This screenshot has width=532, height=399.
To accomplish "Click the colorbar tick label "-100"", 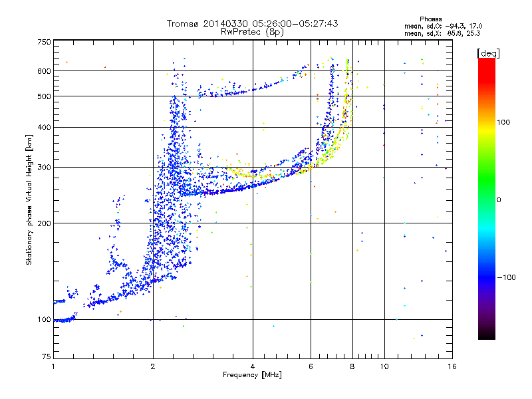I will tap(507, 277).
